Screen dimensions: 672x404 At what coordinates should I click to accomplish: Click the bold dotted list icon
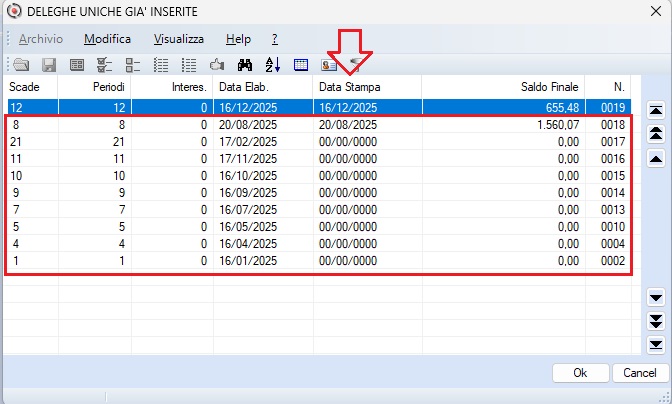coord(189,65)
